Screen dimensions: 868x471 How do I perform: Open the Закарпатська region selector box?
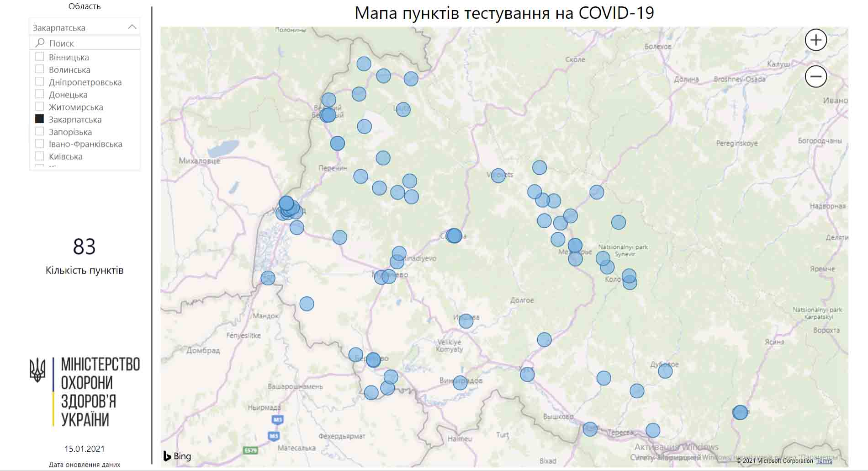[x=80, y=27]
